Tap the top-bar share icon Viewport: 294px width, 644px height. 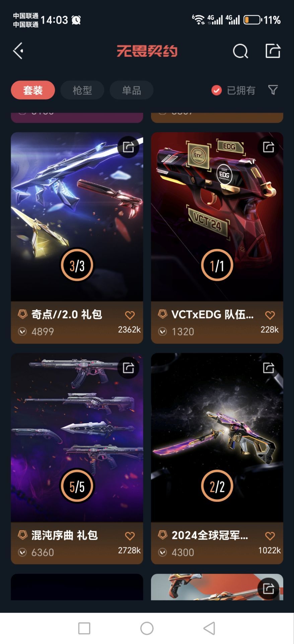[273, 51]
